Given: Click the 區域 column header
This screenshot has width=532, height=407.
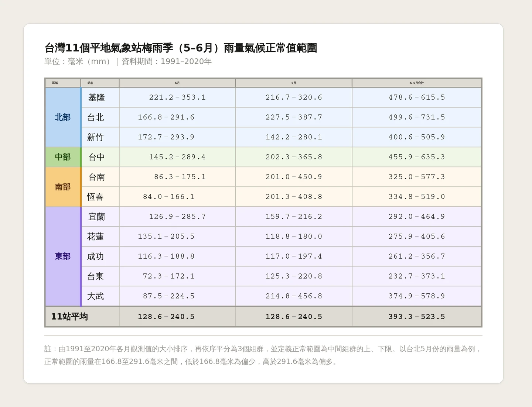Looking at the screenshot, I should (x=63, y=83).
